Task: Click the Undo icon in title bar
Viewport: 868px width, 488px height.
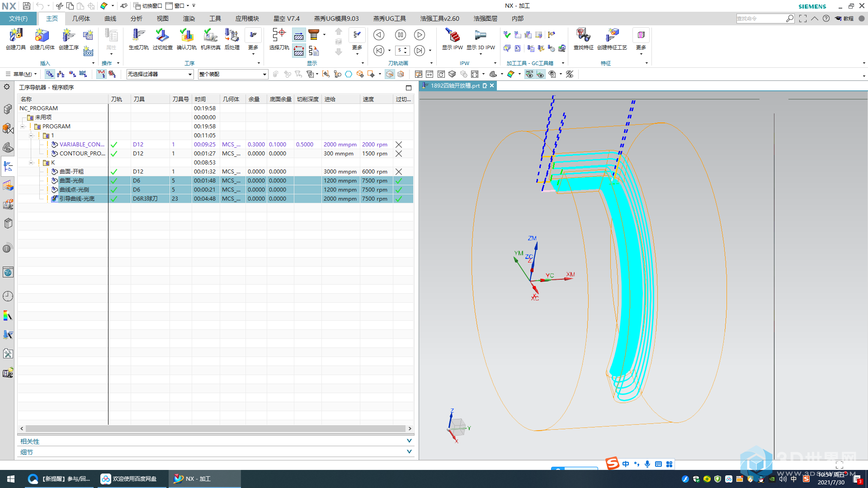Action: point(40,6)
